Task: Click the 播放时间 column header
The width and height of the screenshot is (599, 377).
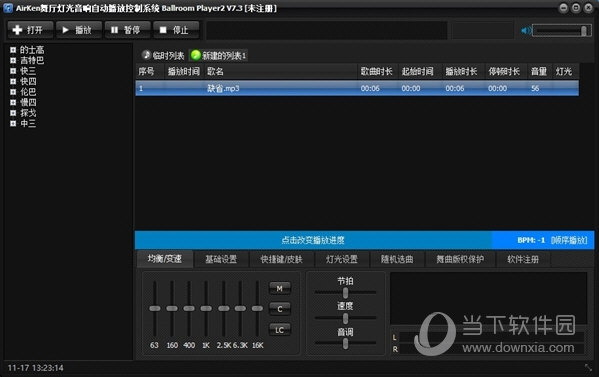Action: (x=184, y=71)
